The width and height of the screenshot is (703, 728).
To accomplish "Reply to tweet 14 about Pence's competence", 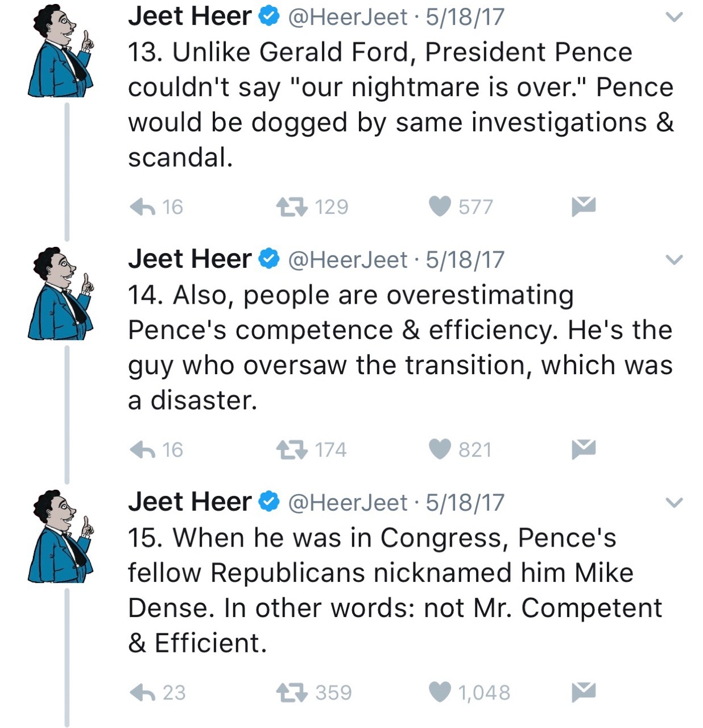I will pos(142,450).
